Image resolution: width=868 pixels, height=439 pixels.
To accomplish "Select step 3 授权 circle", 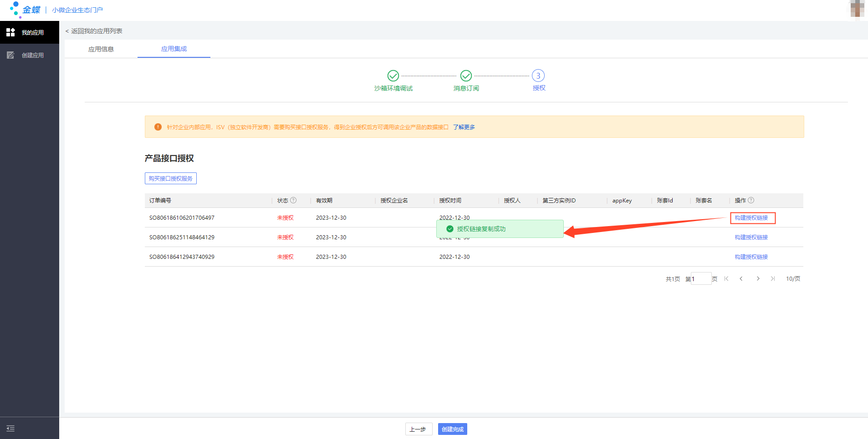I will 538,76.
